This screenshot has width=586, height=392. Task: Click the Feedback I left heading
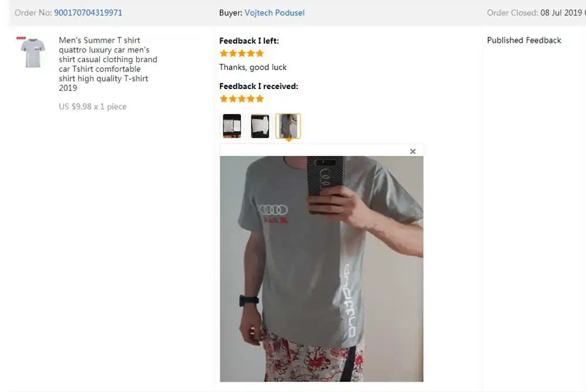249,41
